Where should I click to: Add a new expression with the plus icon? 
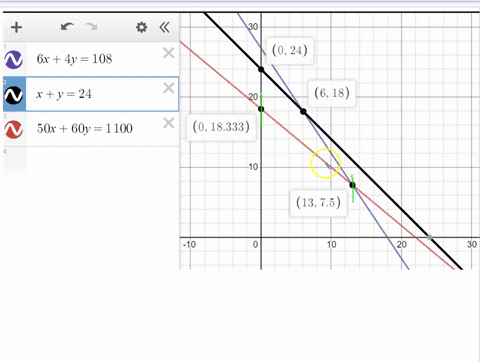coord(16,27)
